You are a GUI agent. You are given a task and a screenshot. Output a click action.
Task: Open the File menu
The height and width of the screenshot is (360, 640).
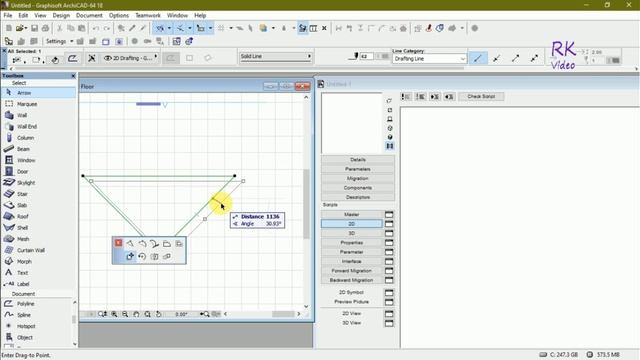tap(8, 15)
